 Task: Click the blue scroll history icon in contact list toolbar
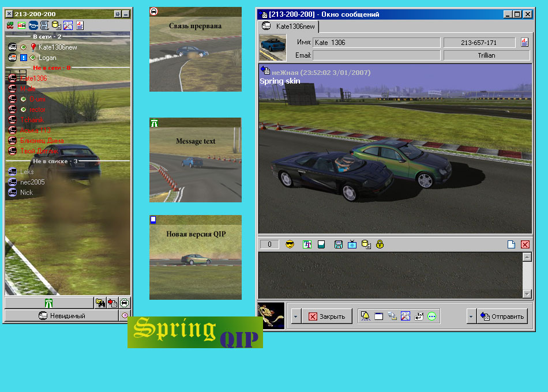click(x=44, y=25)
